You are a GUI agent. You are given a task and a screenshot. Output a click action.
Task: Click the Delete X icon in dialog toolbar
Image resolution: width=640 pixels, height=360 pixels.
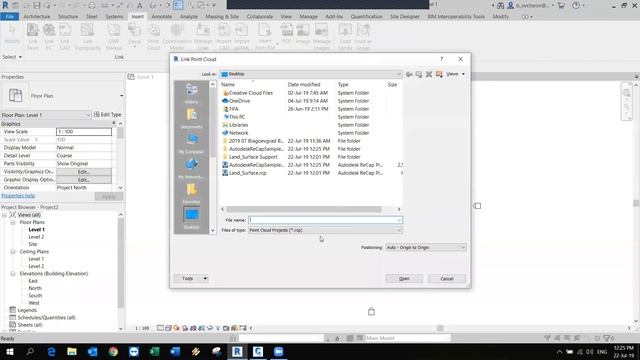point(429,74)
